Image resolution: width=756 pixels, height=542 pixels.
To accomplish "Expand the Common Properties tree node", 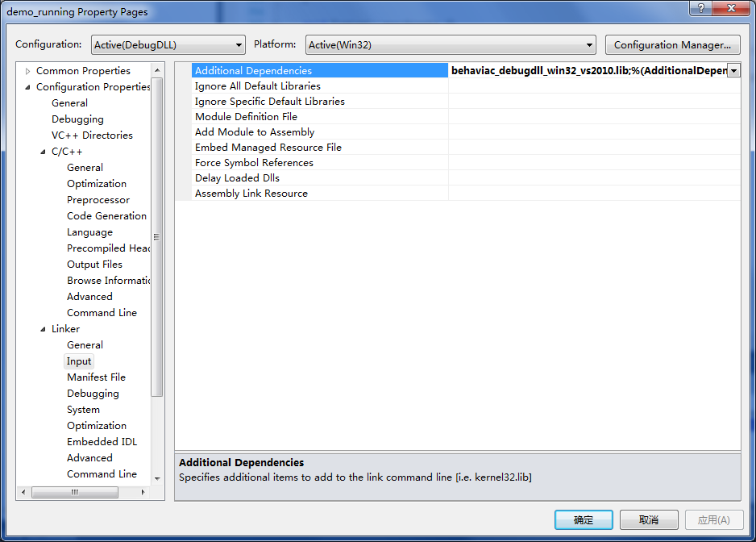I will point(28,71).
